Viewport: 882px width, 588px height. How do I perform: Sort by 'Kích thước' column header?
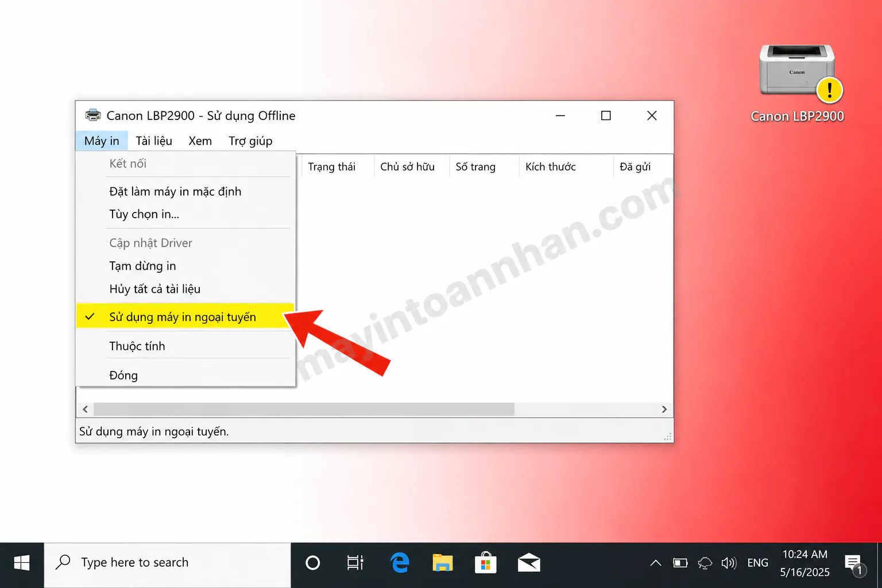click(566, 167)
